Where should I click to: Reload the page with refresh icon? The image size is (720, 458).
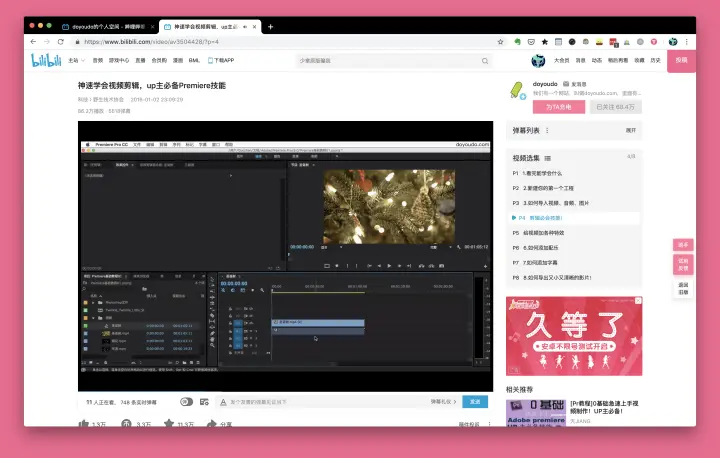coord(61,42)
